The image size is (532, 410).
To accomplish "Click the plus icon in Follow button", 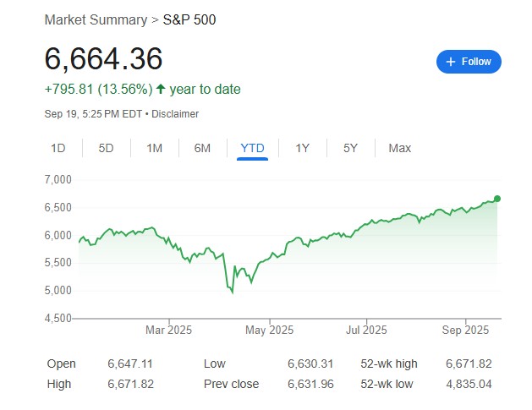I will (451, 62).
